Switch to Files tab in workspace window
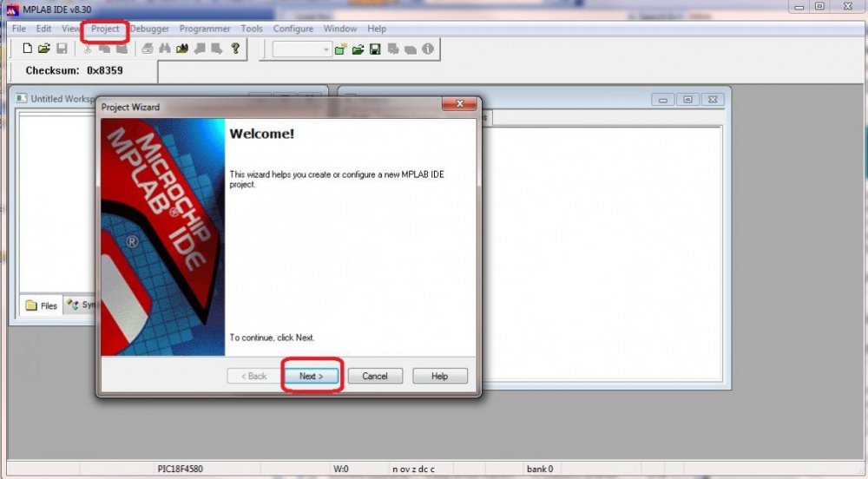Screen dimensions: 868x479 (42, 305)
